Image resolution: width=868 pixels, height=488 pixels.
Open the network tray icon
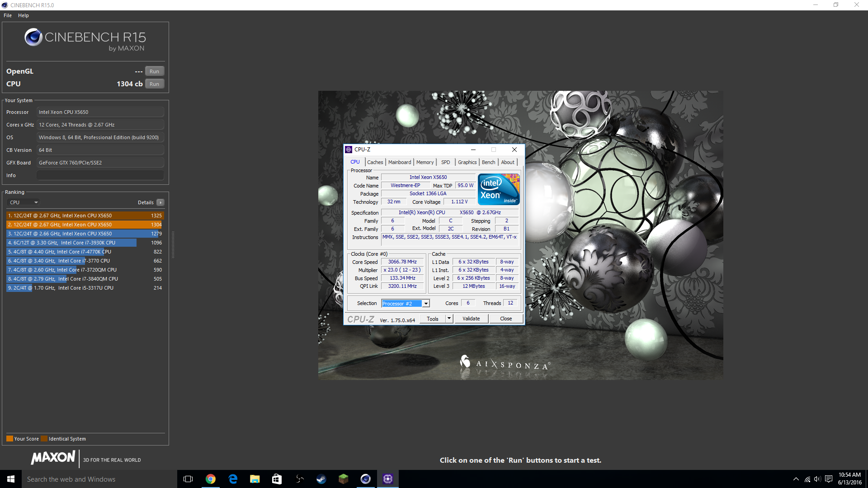(x=807, y=479)
